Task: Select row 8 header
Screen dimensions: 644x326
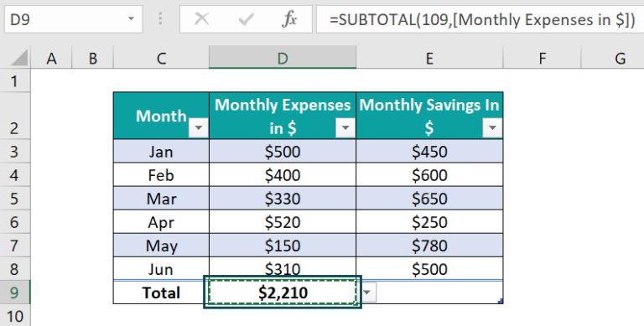Action: [15, 269]
